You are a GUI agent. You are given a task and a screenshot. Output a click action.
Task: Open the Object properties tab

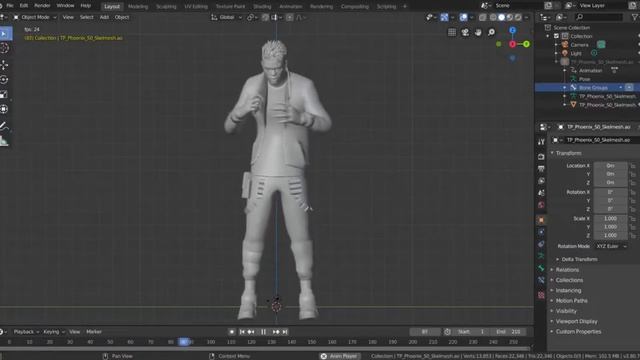click(x=541, y=220)
